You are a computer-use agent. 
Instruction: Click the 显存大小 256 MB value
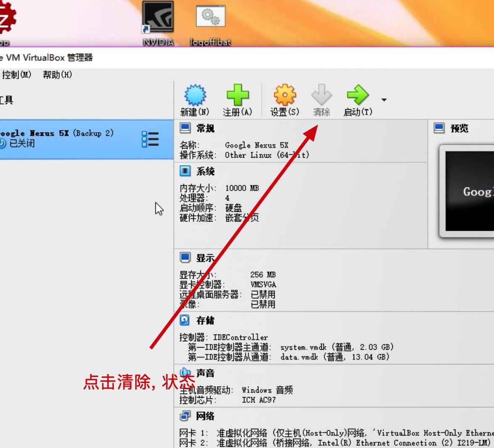pyautogui.click(x=263, y=274)
